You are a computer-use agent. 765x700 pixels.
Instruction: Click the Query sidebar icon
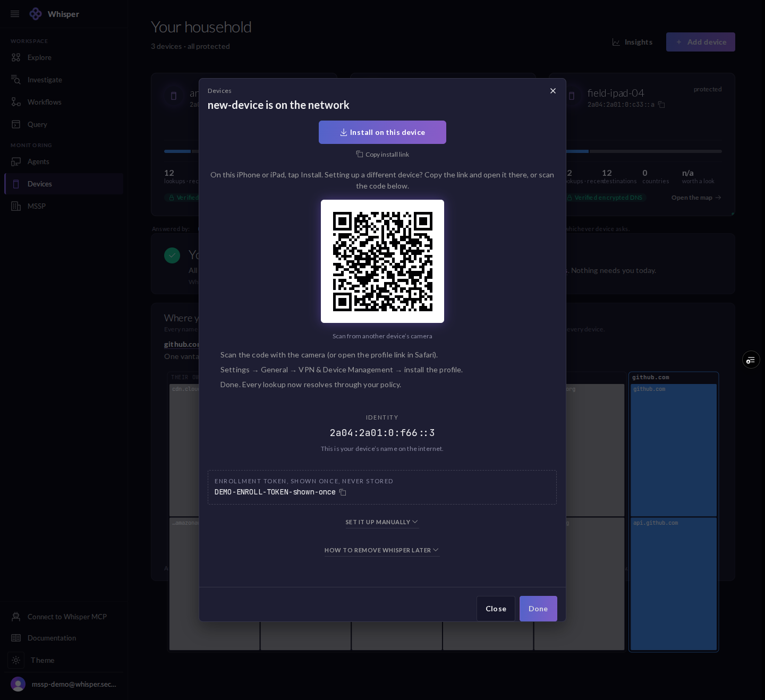(x=16, y=124)
